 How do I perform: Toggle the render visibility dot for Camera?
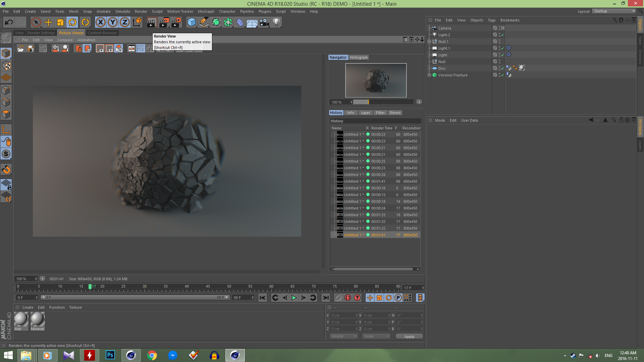click(499, 29)
